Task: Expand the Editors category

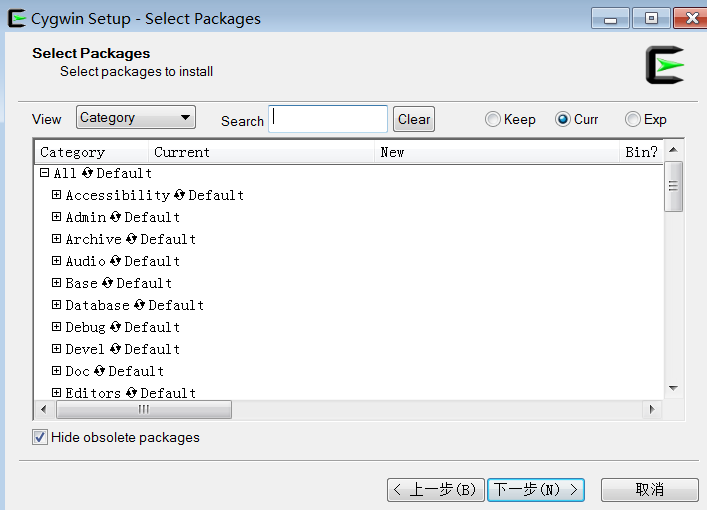Action: tap(56, 393)
